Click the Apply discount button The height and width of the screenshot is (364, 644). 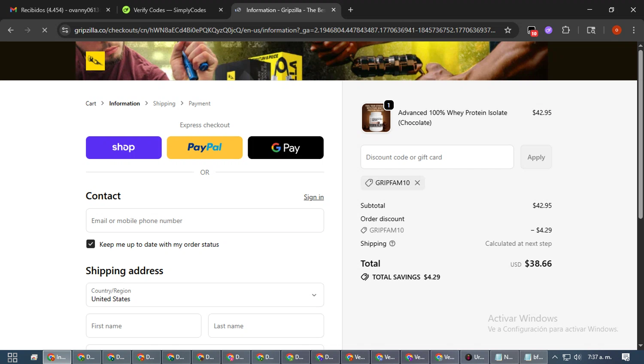click(536, 157)
